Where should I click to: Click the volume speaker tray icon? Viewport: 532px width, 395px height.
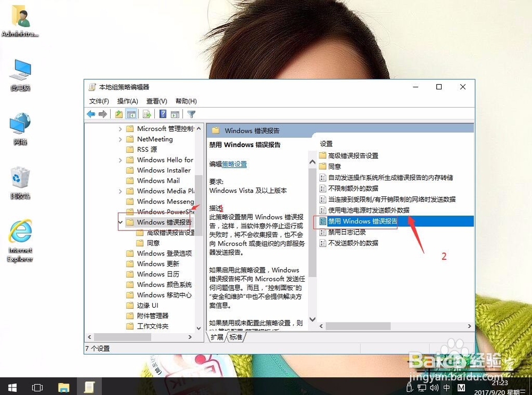tap(434, 388)
